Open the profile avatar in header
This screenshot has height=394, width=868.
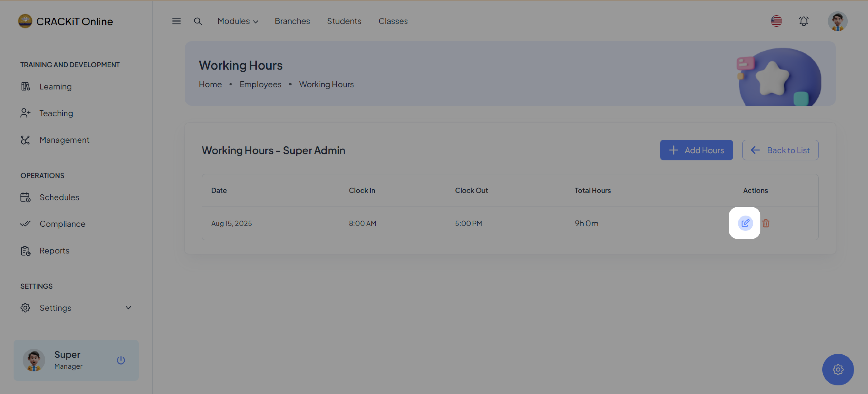click(x=837, y=21)
